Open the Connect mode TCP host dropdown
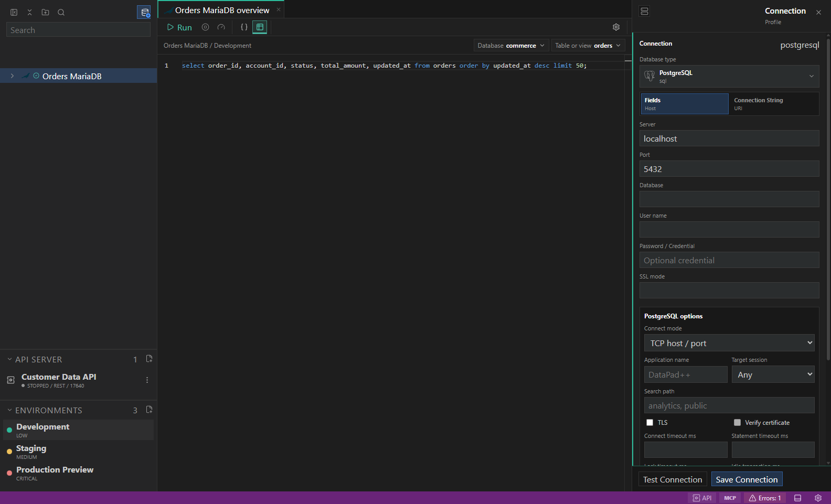This screenshot has width=831, height=504. tap(729, 343)
